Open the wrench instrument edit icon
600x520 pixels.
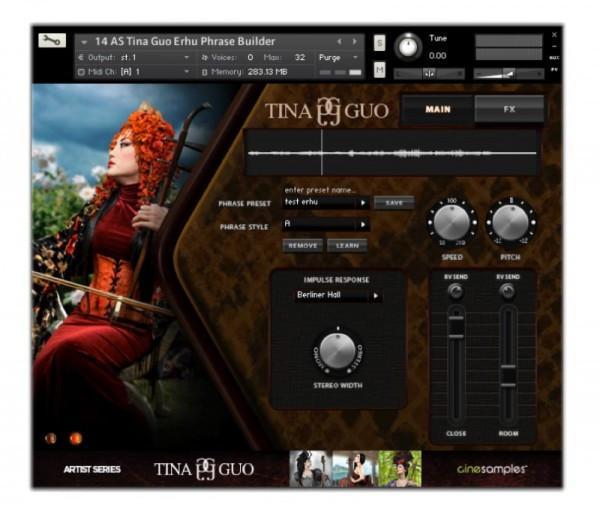coord(52,41)
